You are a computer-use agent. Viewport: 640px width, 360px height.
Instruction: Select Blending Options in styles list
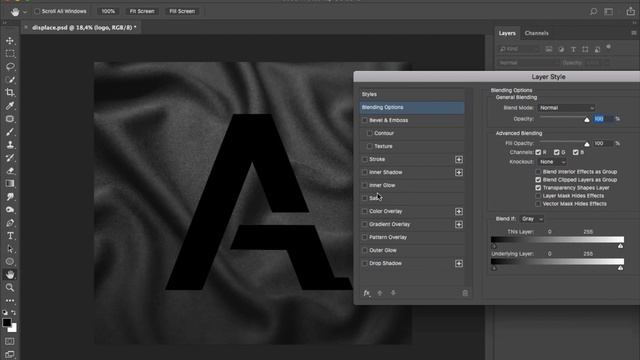click(411, 107)
